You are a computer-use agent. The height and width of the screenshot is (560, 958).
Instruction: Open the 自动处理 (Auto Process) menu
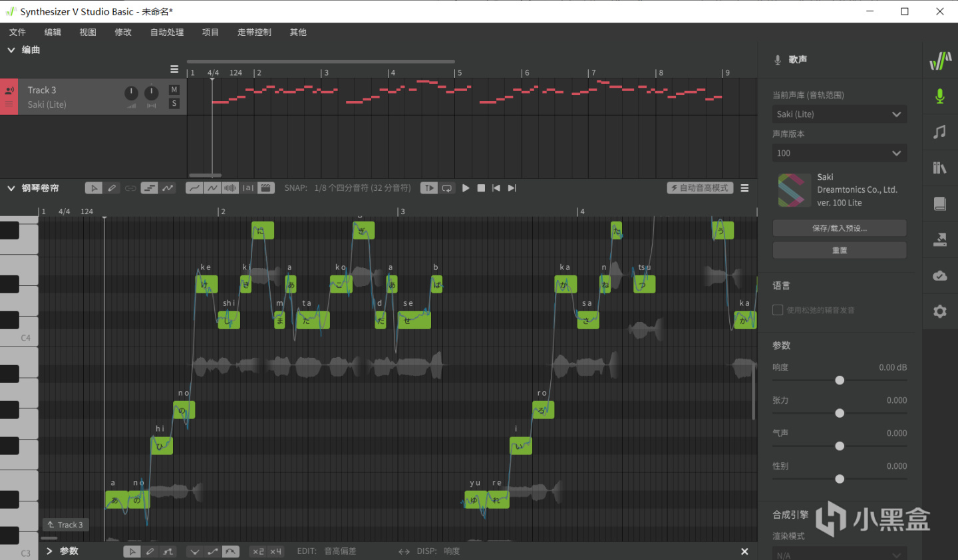167,32
